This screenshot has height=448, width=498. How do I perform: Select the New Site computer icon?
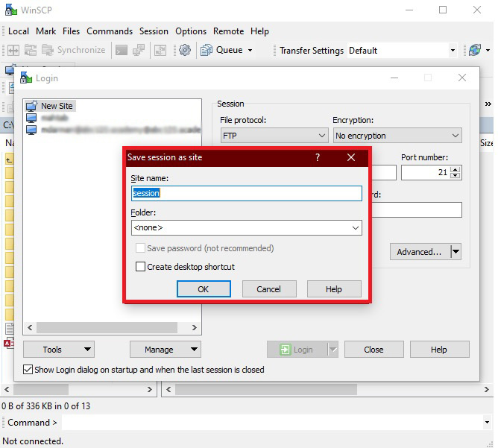click(x=31, y=106)
